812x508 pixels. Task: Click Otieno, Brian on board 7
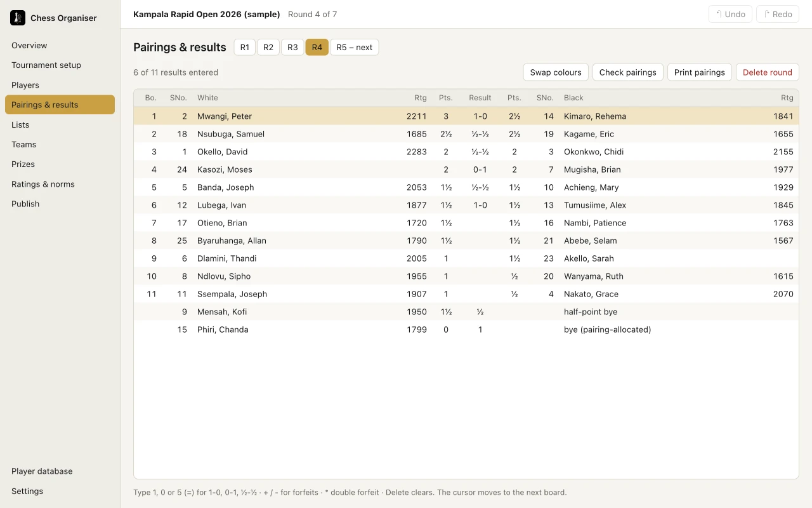coord(222,223)
